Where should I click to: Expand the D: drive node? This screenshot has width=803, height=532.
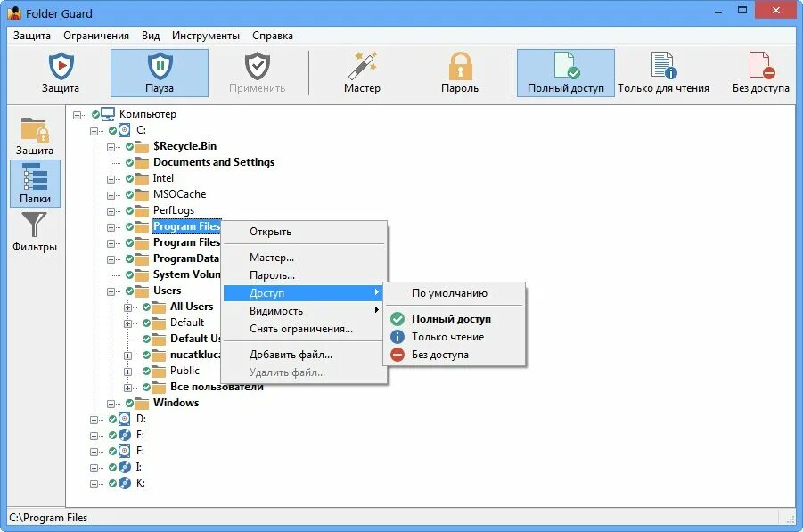[x=94, y=420]
